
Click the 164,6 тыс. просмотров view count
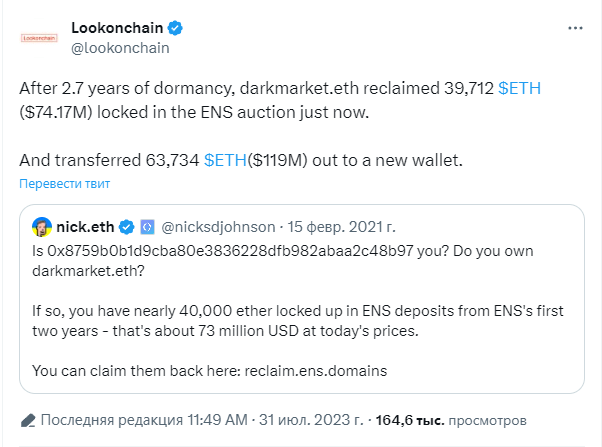point(451,420)
